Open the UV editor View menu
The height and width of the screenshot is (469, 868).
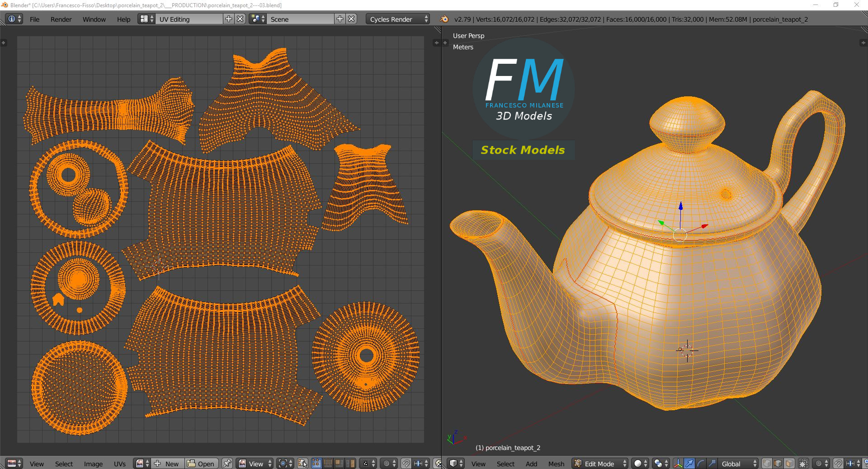[x=37, y=464]
